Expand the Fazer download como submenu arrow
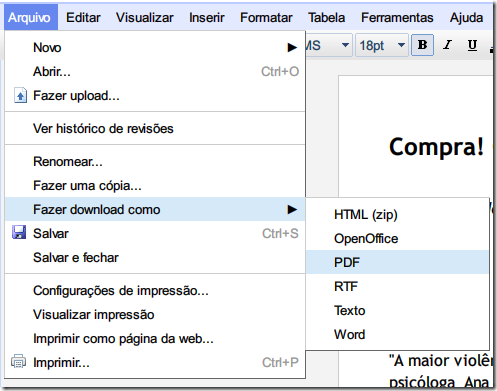Viewport: 497px width, 391px height. (292, 209)
